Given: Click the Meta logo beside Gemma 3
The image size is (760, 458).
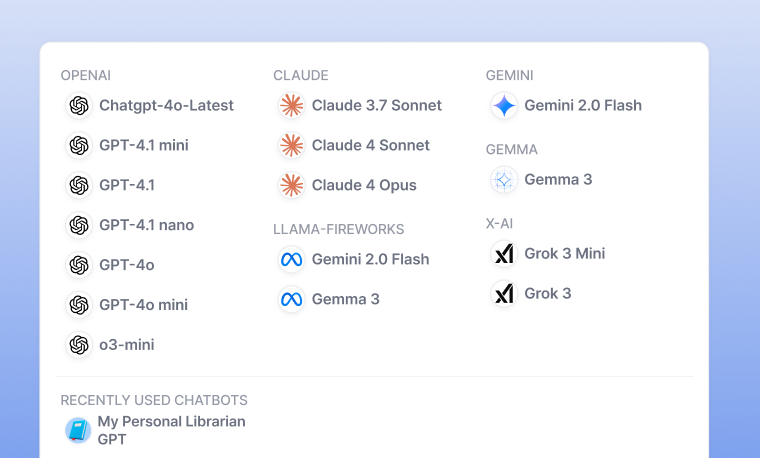Looking at the screenshot, I should click(x=291, y=299).
